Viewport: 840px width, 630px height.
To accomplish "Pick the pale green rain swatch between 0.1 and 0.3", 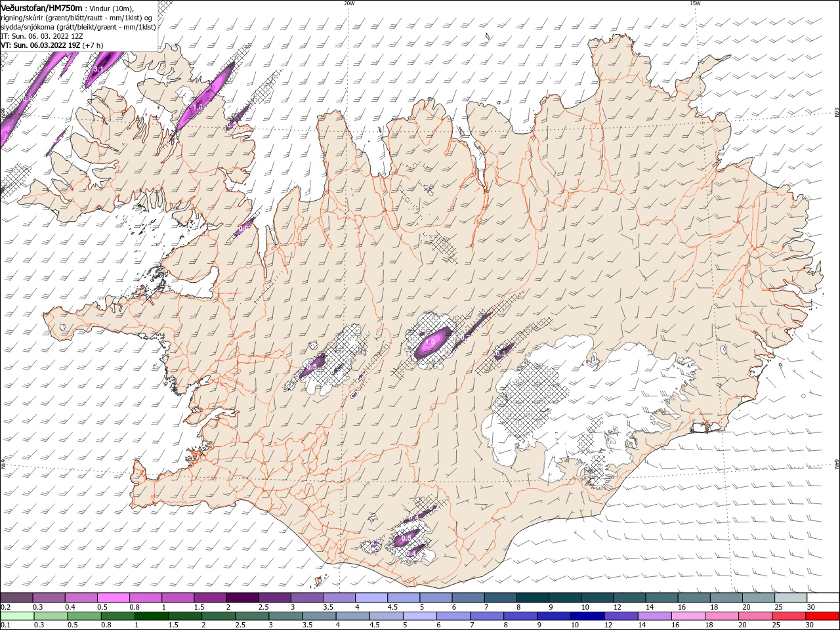I will [x=18, y=616].
